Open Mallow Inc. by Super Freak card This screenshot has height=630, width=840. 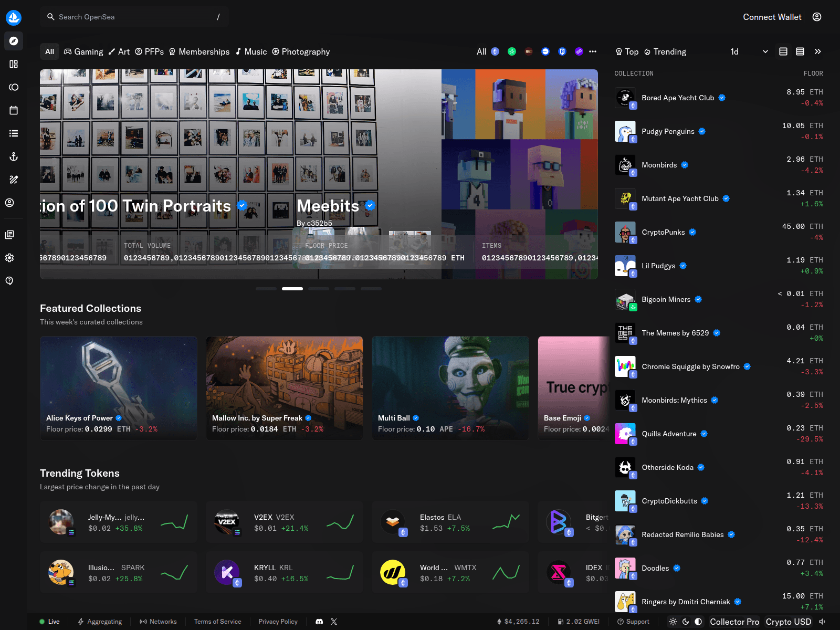(x=285, y=388)
